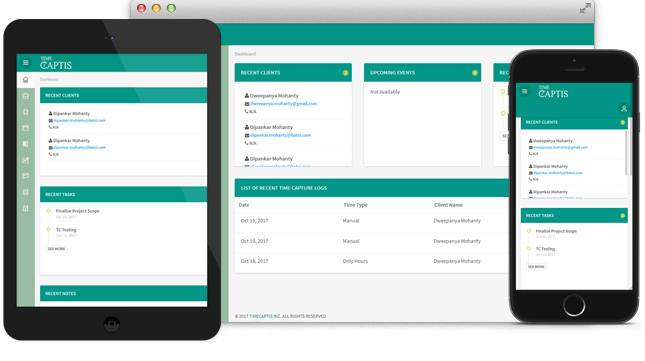Click Recent Tasks count badge on the phone

[x=622, y=215]
